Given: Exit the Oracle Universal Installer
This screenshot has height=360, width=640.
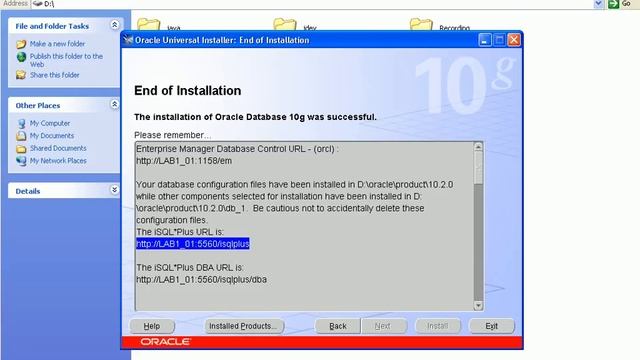Looking at the screenshot, I should pyautogui.click(x=491, y=326).
